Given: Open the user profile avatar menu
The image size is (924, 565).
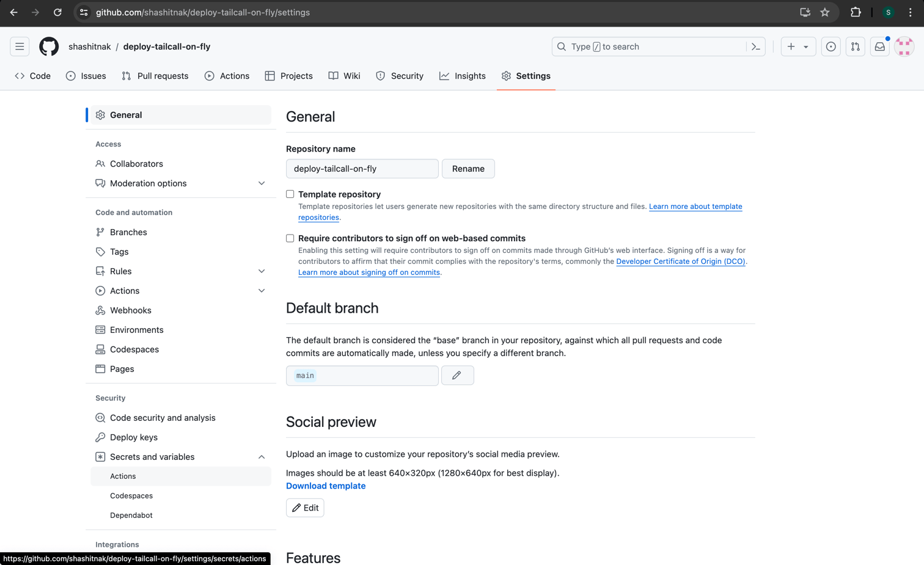Looking at the screenshot, I should [x=904, y=46].
